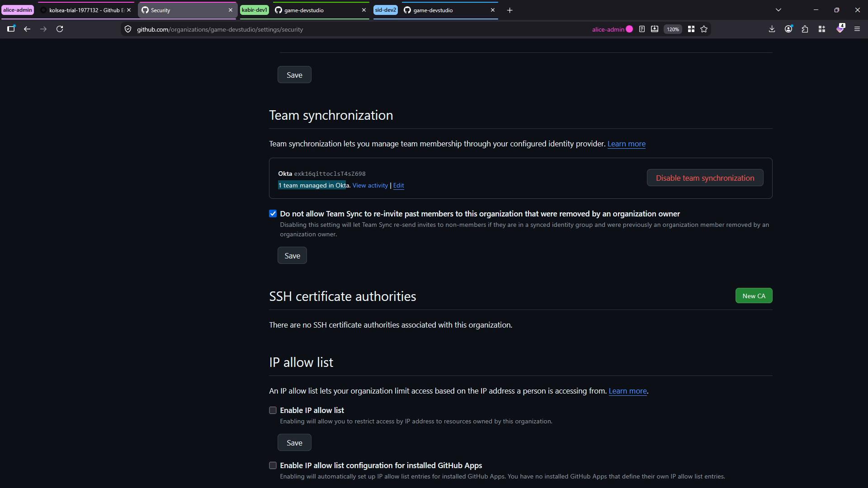Screen dimensions: 868x488
Task: Click the highlighted 1 team managed in Okta text
Action: [313, 186]
